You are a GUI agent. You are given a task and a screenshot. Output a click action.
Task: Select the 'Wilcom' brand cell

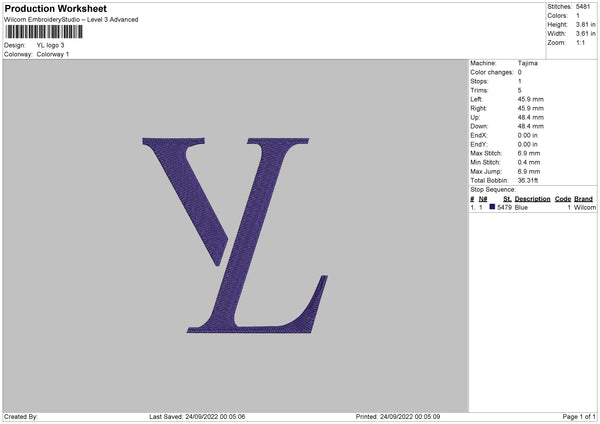click(x=585, y=207)
